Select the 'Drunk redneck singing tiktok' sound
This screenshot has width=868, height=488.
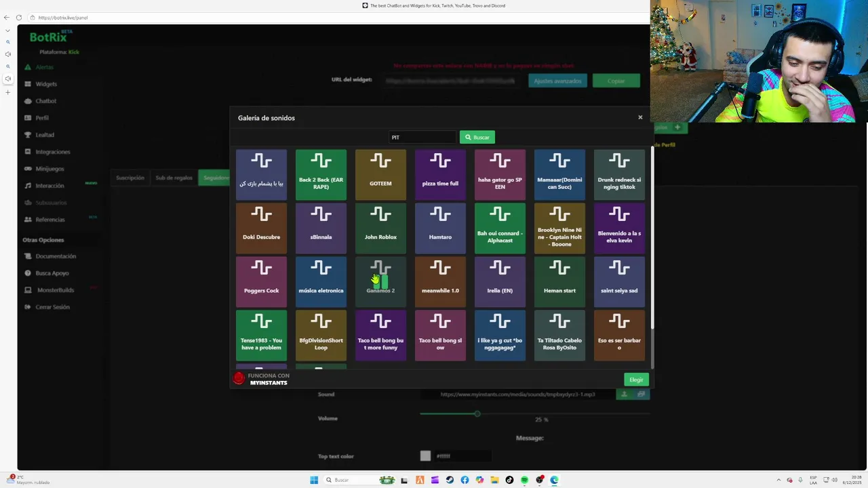(x=619, y=174)
